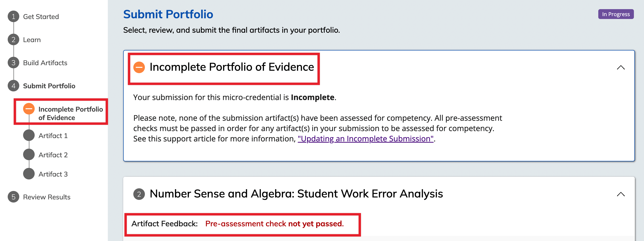Viewport: 644px width, 241px height.
Task: Select the Artifact 1 status dot
Action: [x=29, y=135]
